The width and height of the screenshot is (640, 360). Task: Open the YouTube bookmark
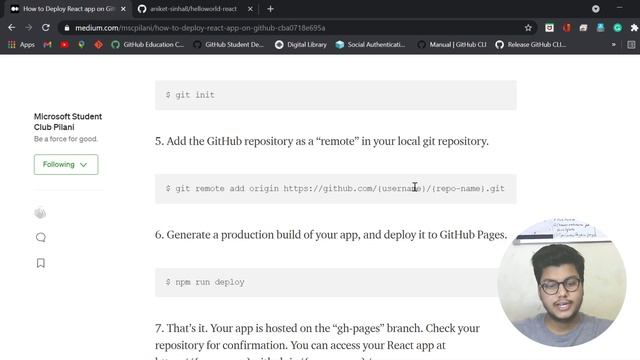(x=64, y=44)
